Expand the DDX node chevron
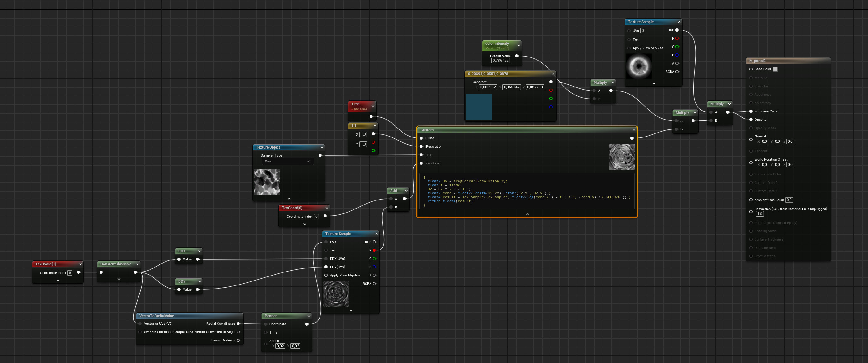The width and height of the screenshot is (868, 363). click(x=200, y=251)
